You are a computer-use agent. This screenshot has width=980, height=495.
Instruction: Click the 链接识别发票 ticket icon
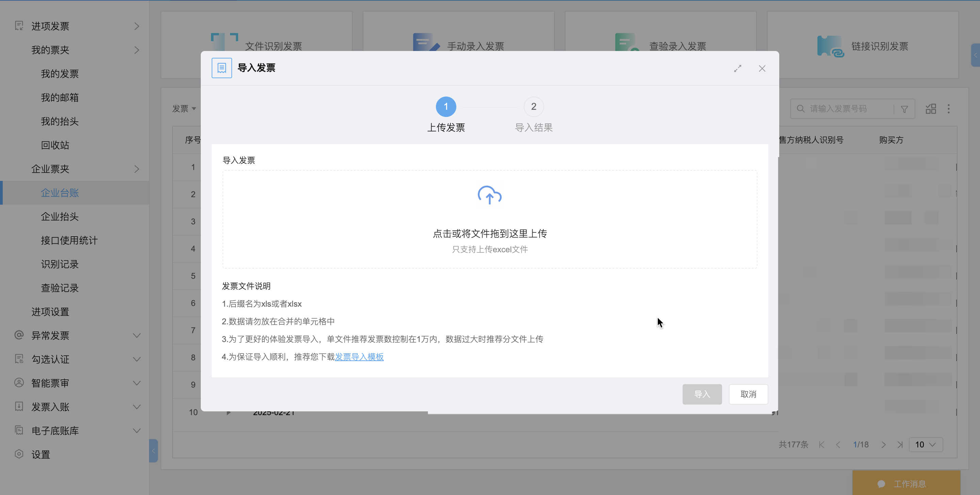(830, 46)
